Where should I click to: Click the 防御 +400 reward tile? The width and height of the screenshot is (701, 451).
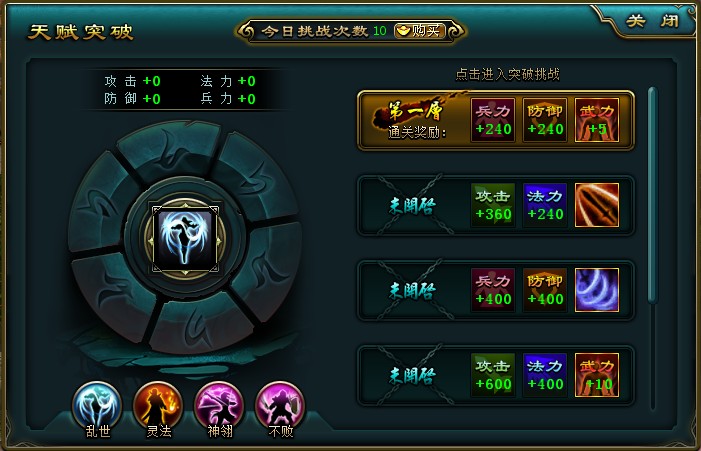pyautogui.click(x=545, y=290)
